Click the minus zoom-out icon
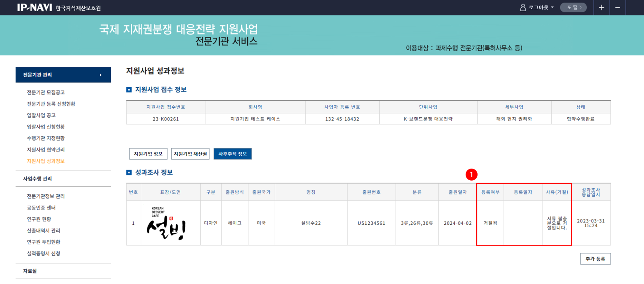The height and width of the screenshot is (284, 644). click(617, 7)
